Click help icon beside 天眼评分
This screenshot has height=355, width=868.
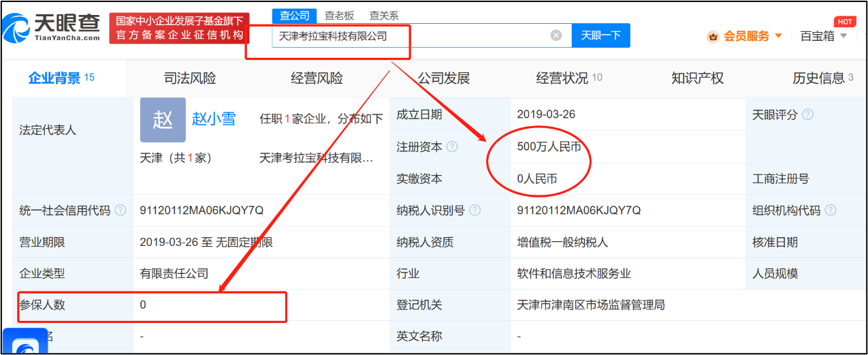tap(807, 114)
